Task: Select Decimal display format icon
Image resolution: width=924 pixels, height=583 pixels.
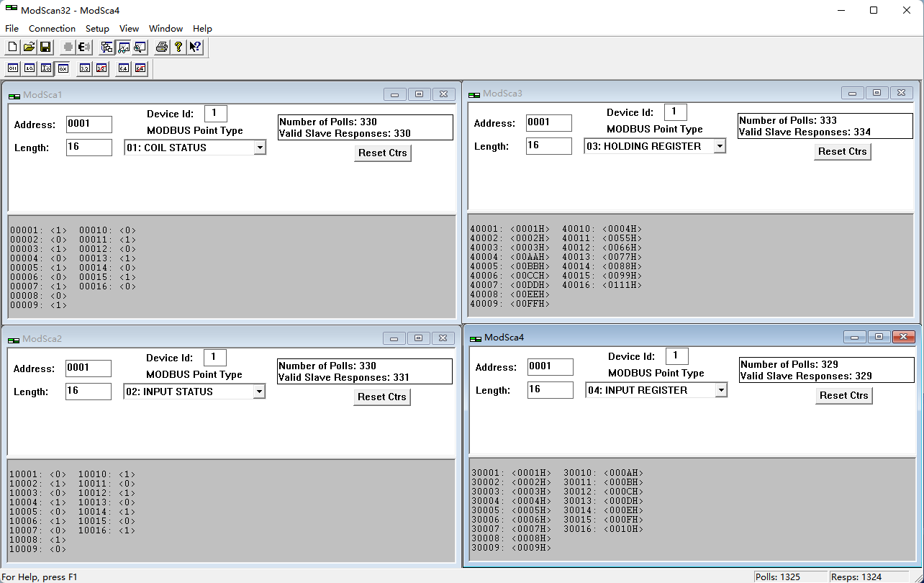Action: [x=30, y=68]
